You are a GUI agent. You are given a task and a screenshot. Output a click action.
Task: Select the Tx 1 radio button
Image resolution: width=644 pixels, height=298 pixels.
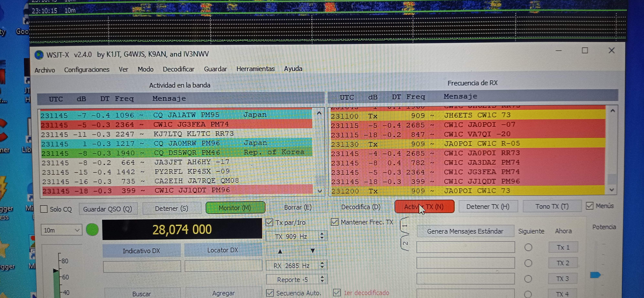528,247
